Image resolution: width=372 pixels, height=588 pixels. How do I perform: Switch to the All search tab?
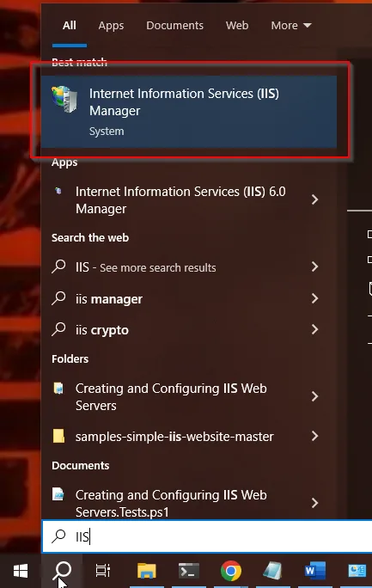click(70, 26)
